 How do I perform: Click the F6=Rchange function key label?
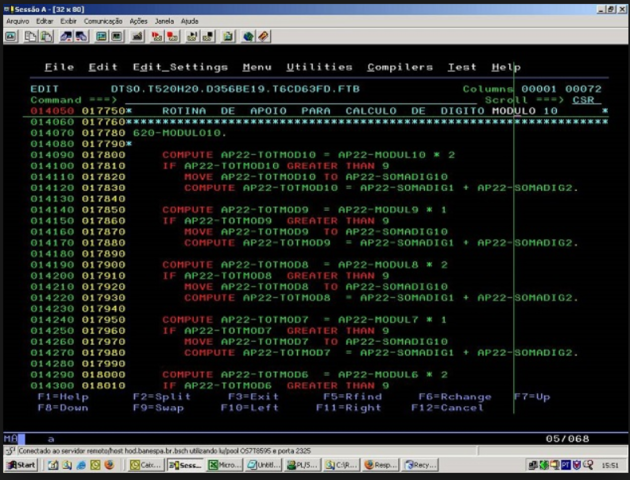tap(455, 397)
